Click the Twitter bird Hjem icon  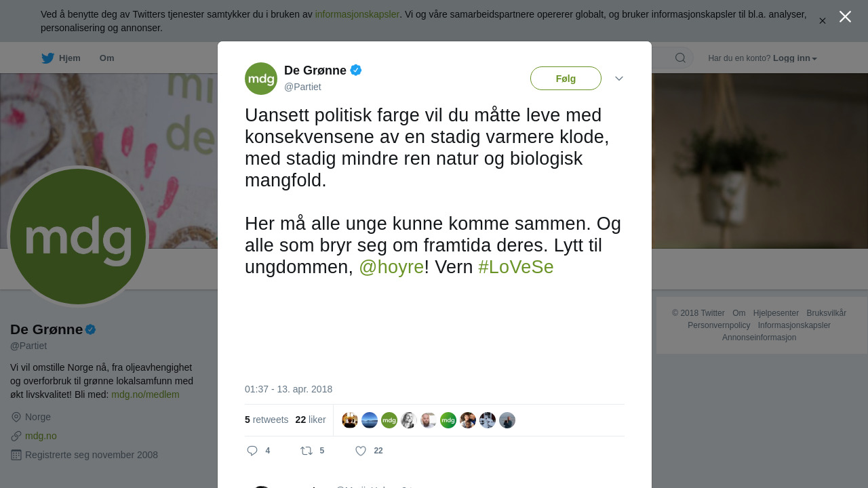[47, 58]
